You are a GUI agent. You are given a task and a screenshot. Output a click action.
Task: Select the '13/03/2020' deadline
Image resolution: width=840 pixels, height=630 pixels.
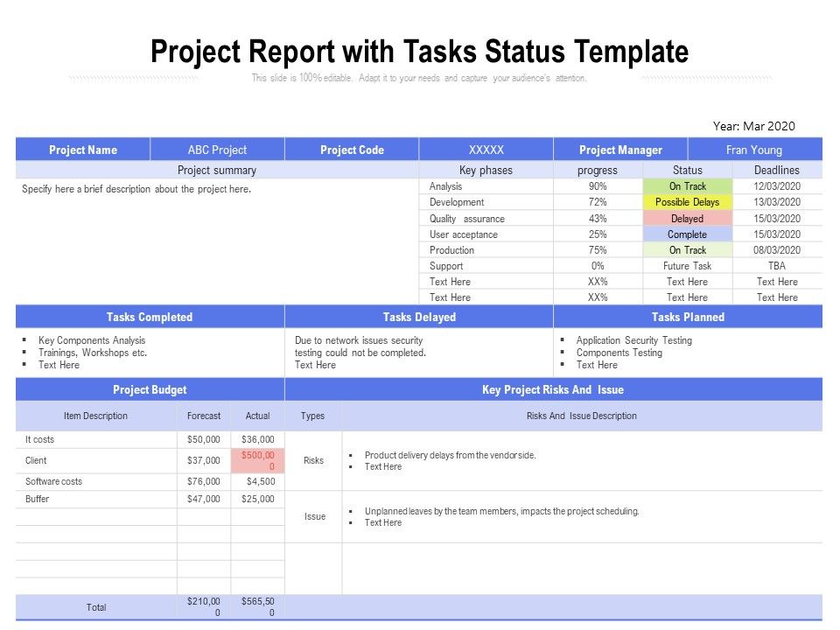(777, 202)
